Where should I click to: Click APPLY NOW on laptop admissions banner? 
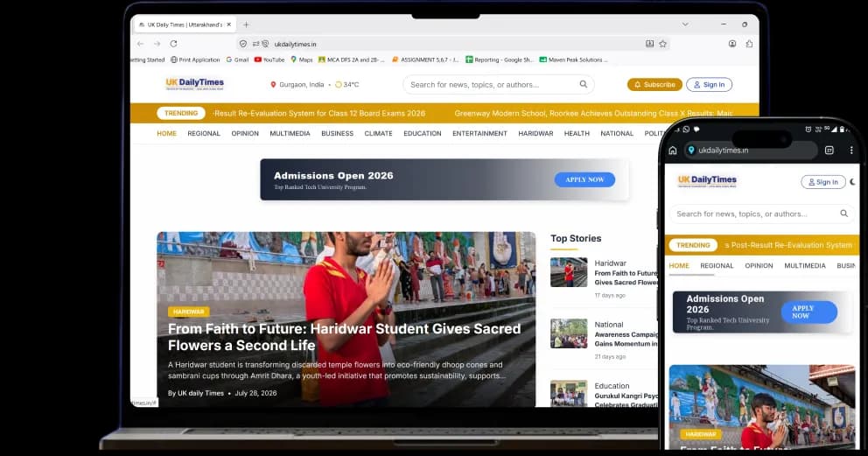[x=584, y=179]
